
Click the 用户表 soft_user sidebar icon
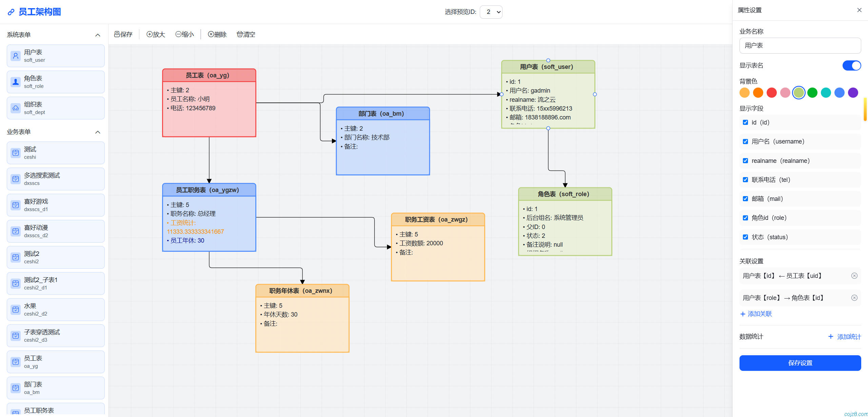tap(16, 56)
